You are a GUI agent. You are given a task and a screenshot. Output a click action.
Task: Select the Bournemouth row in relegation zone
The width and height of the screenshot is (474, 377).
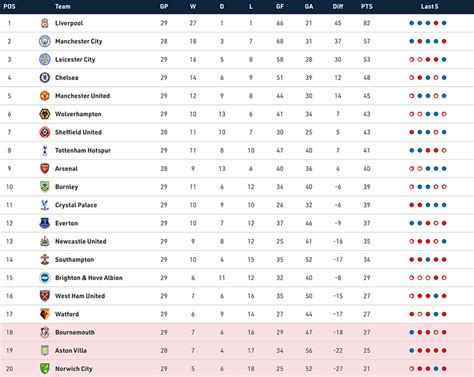pyautogui.click(x=237, y=332)
